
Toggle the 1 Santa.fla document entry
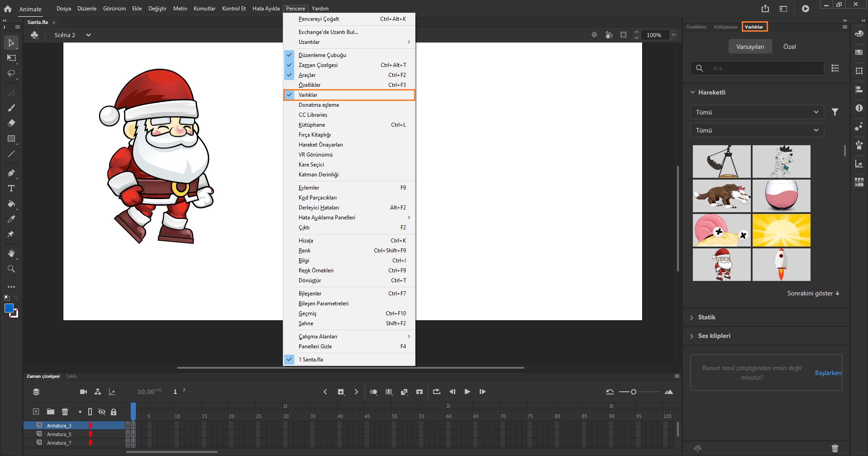[x=349, y=360]
